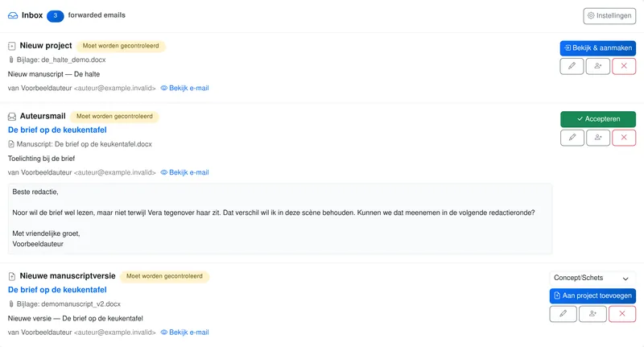Dismiss the Nieuw project item with X

coord(624,66)
